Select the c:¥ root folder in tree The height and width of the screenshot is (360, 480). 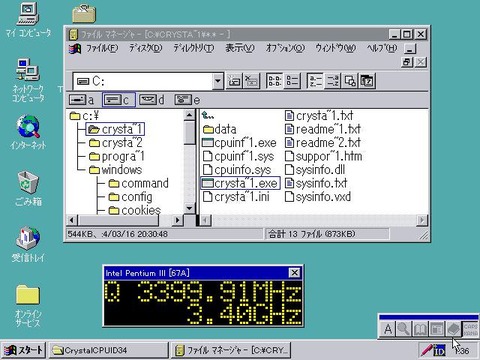coord(85,116)
